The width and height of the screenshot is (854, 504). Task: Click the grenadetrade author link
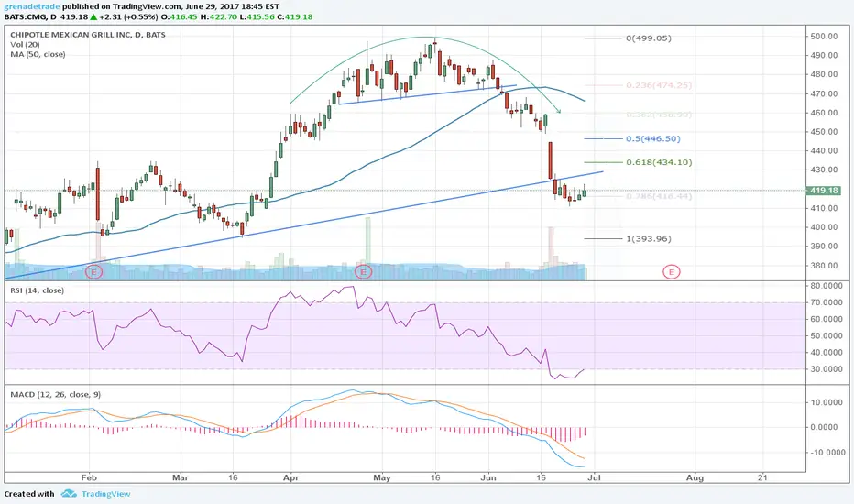coord(32,6)
